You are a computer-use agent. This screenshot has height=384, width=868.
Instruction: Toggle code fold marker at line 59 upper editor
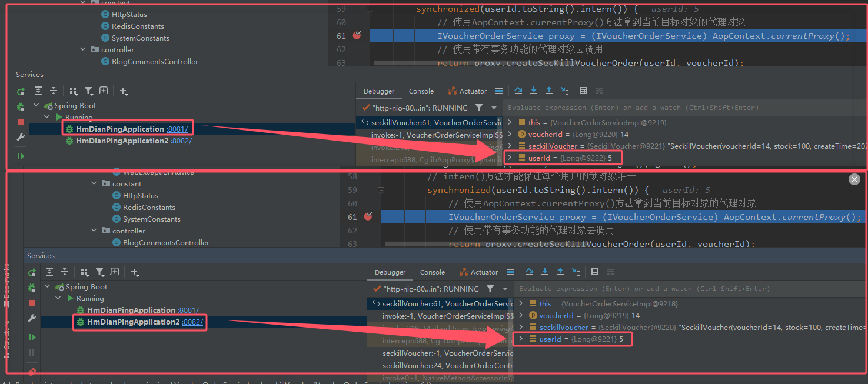tap(370, 9)
